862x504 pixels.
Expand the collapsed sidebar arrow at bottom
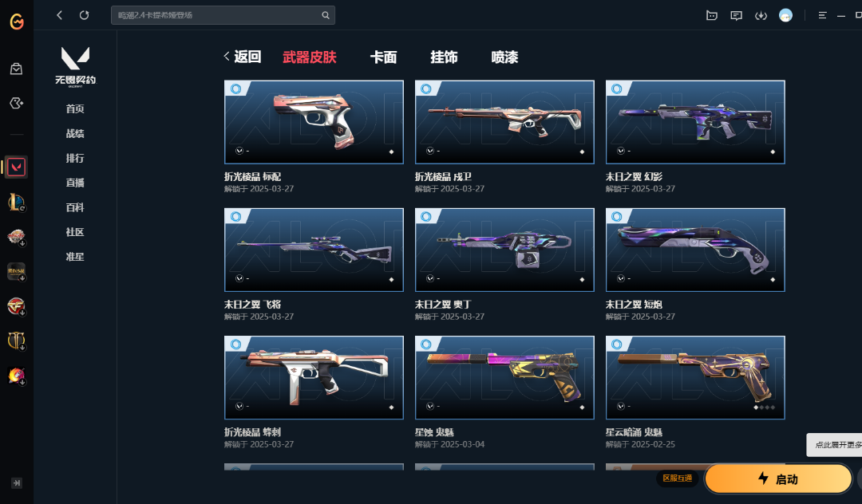point(17,483)
